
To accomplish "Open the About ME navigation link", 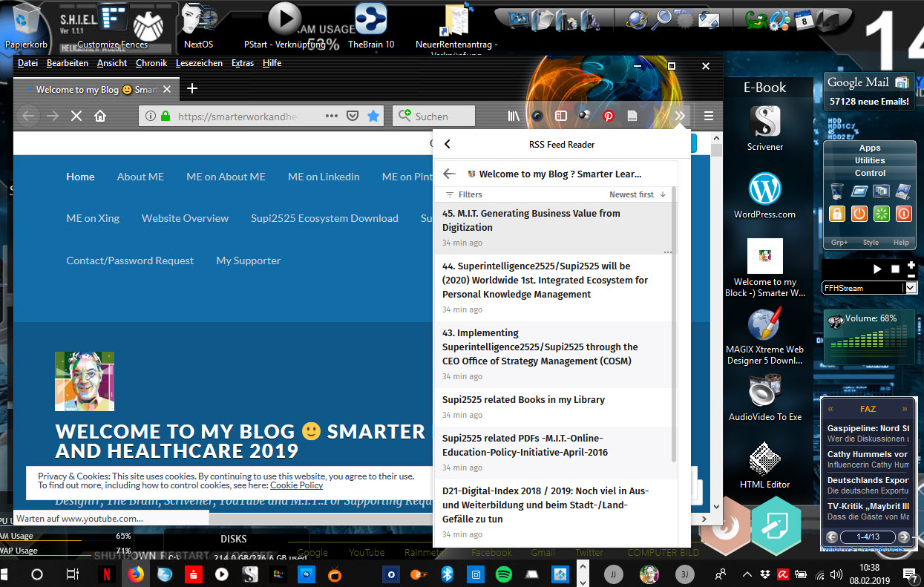I will 140,177.
